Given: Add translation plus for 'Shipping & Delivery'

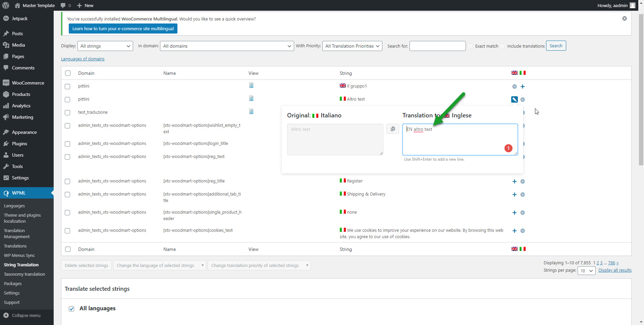Looking at the screenshot, I should [515, 195].
